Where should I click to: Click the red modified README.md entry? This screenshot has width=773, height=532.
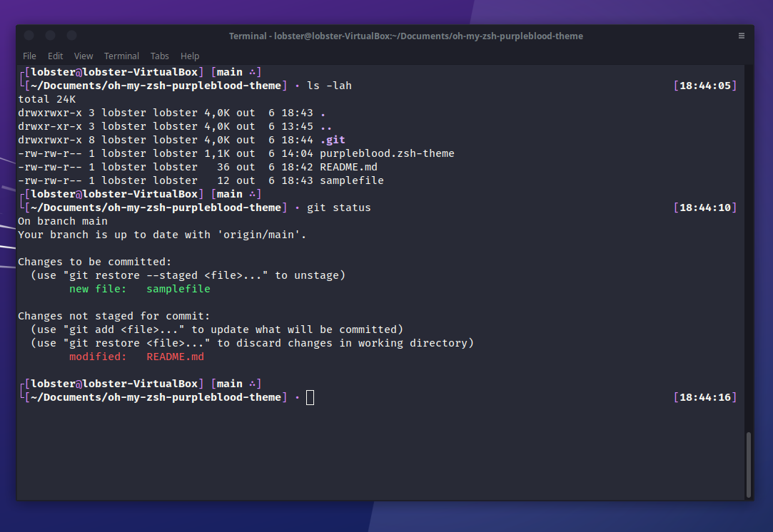pyautogui.click(x=175, y=357)
